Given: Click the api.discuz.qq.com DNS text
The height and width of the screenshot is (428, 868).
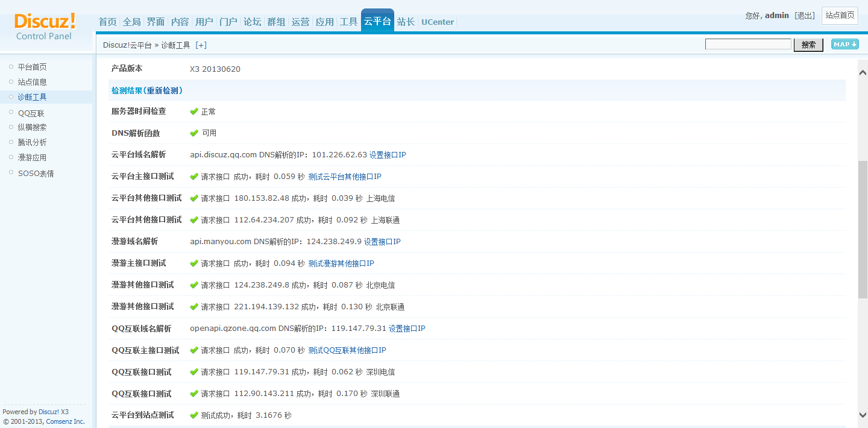Looking at the screenshot, I should (278, 155).
